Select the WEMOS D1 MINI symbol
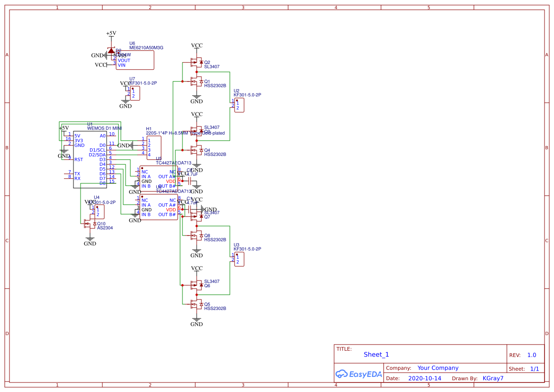Image resolution: width=554 pixels, height=392 pixels. click(x=90, y=159)
